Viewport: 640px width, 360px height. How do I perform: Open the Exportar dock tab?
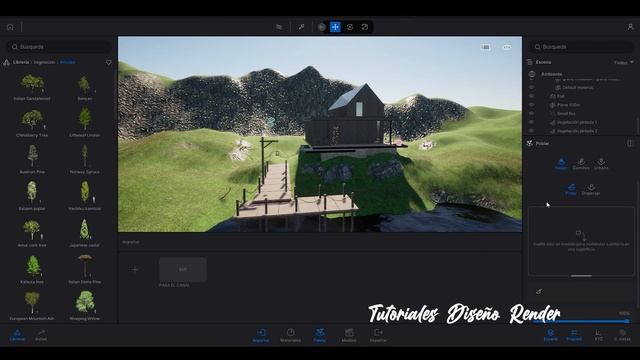coord(378,335)
